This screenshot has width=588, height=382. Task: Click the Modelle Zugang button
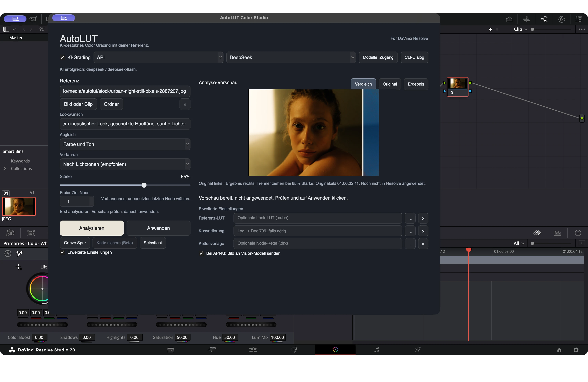pos(378,58)
